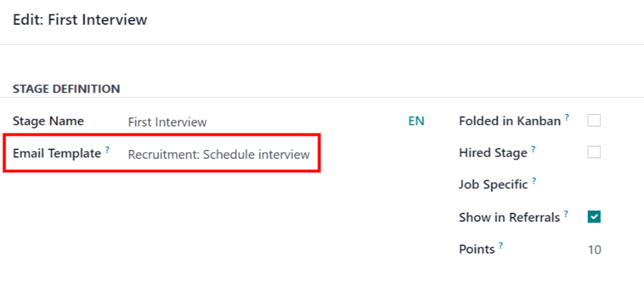The image size is (644, 284).
Task: Click the Points help question mark
Action: 501,246
